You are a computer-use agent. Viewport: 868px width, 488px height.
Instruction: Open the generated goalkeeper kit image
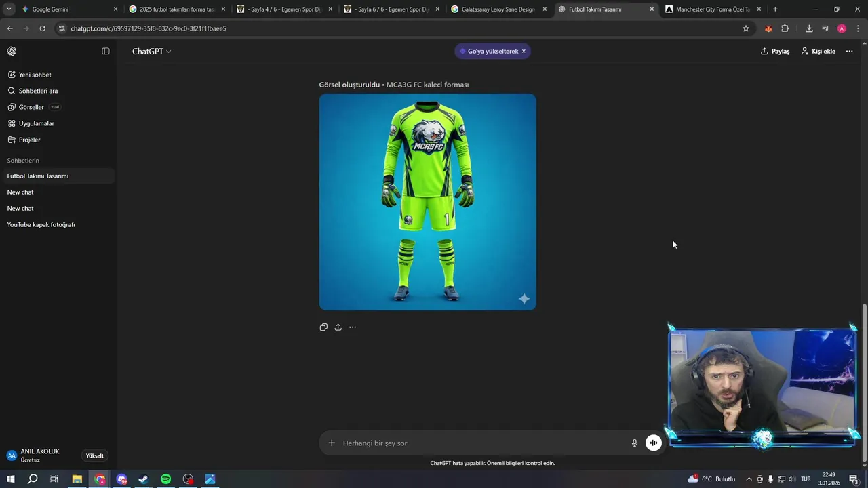point(427,202)
